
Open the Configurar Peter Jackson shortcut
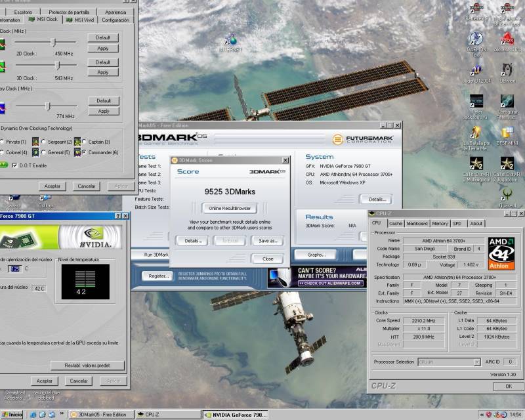click(507, 106)
